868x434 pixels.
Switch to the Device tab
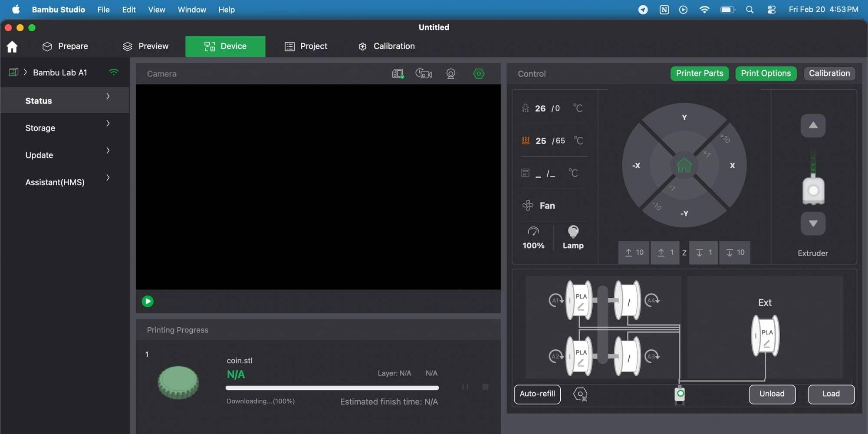point(225,46)
